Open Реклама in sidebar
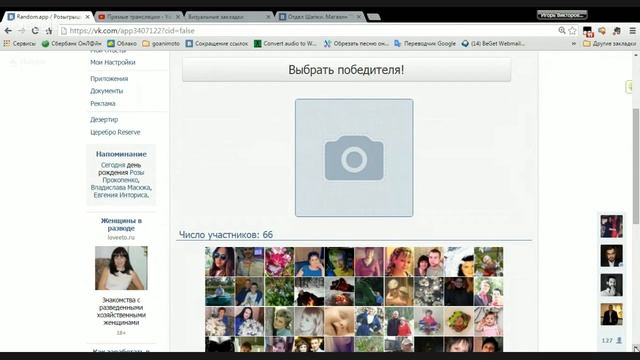Image resolution: width=640 pixels, height=360 pixels. 103,104
